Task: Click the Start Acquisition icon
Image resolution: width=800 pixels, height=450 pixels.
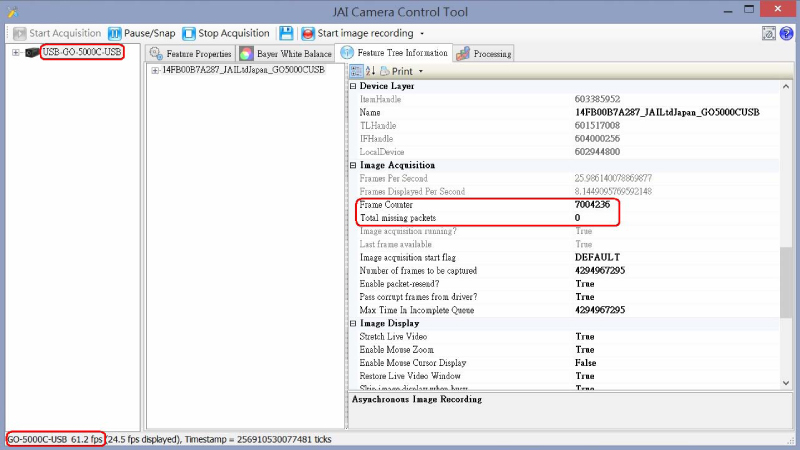Action: (x=19, y=34)
